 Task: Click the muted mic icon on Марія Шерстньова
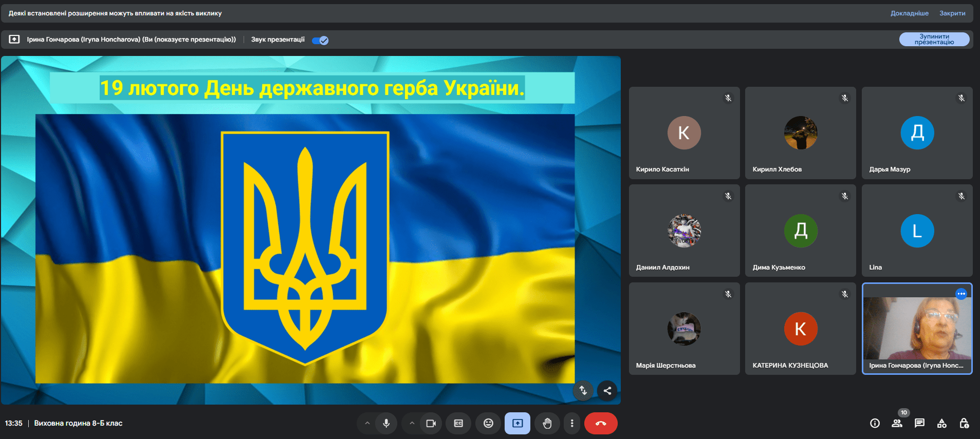[728, 294]
